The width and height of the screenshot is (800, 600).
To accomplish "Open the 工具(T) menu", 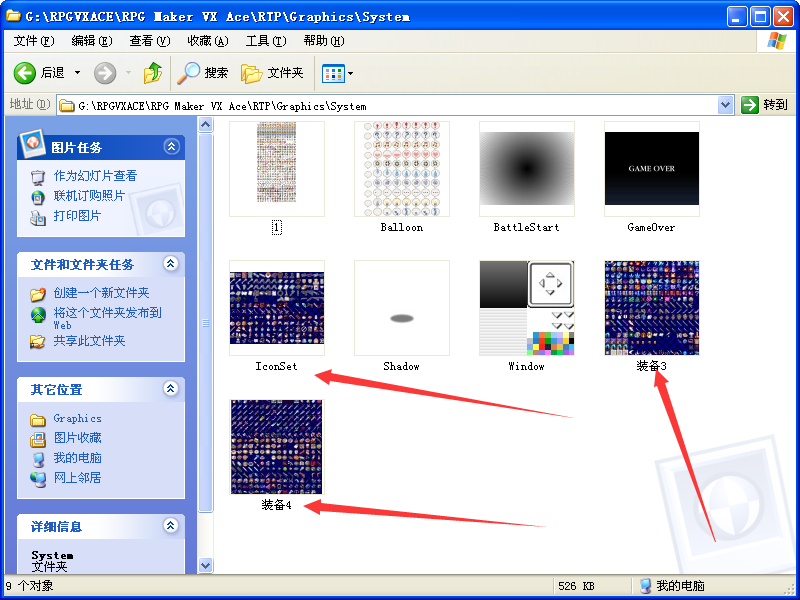I will click(x=266, y=41).
